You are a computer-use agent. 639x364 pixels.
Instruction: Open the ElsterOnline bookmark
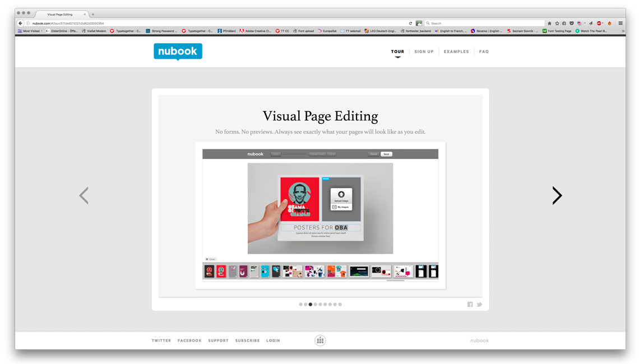[62, 31]
